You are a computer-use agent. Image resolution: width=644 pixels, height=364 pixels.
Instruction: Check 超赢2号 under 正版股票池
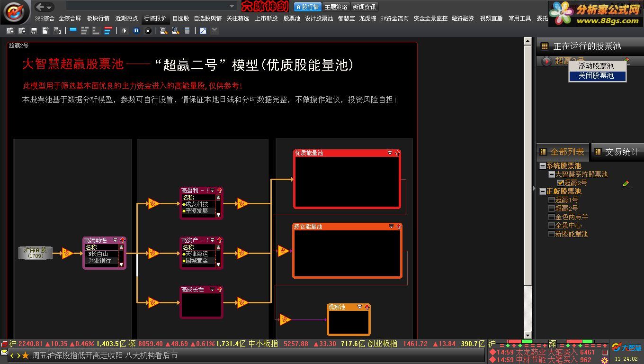[x=551, y=209]
